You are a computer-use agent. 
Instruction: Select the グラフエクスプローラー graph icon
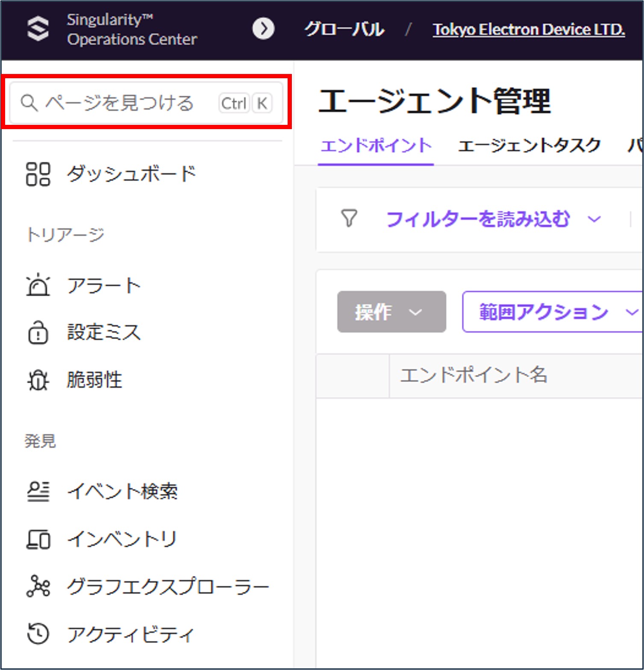coord(38,586)
